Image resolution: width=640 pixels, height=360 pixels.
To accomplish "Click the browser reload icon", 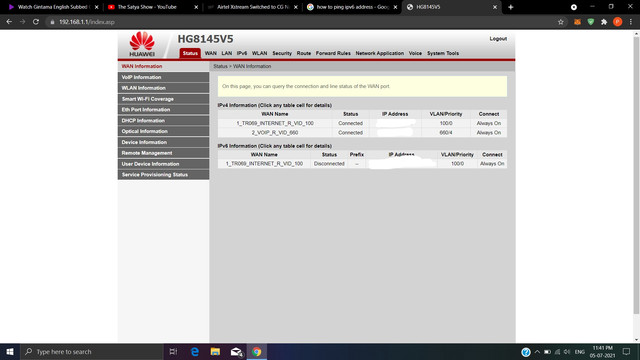I will click(36, 22).
